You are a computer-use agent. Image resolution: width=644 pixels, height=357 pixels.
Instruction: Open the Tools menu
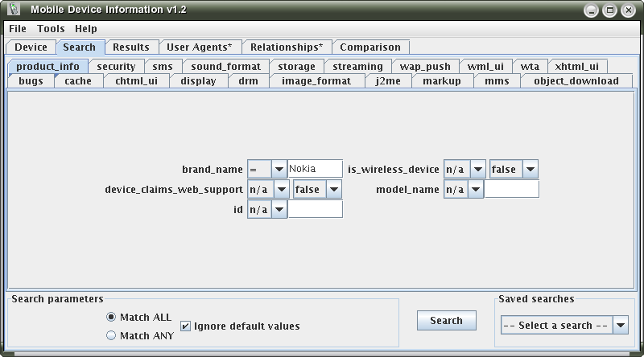(x=51, y=29)
